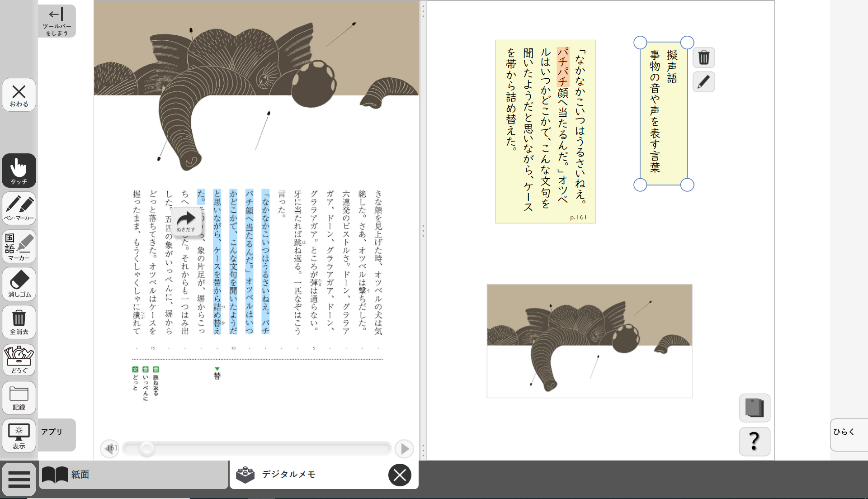The height and width of the screenshot is (499, 868).
Task: Click the stacked cards icon
Action: pos(755,408)
